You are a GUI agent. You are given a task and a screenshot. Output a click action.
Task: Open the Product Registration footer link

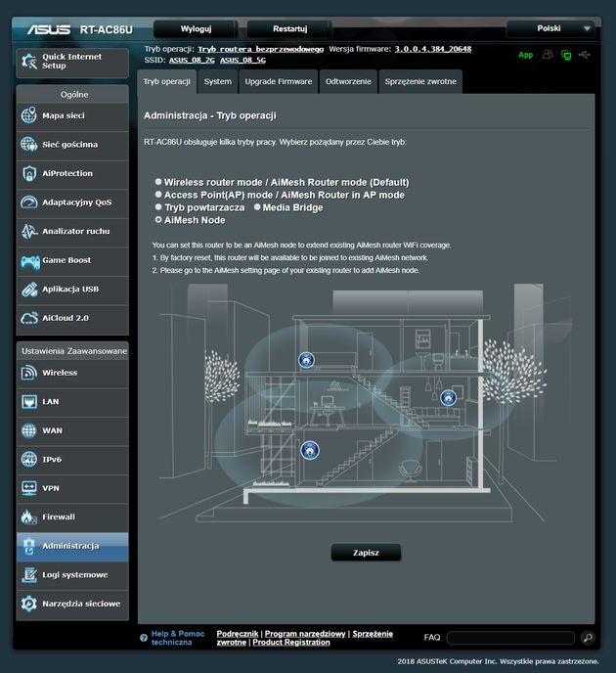click(291, 642)
